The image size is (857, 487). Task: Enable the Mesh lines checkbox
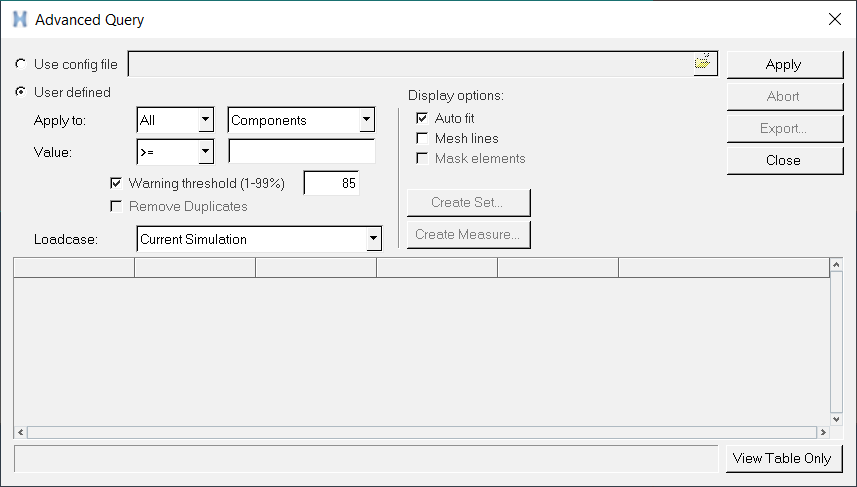point(422,138)
